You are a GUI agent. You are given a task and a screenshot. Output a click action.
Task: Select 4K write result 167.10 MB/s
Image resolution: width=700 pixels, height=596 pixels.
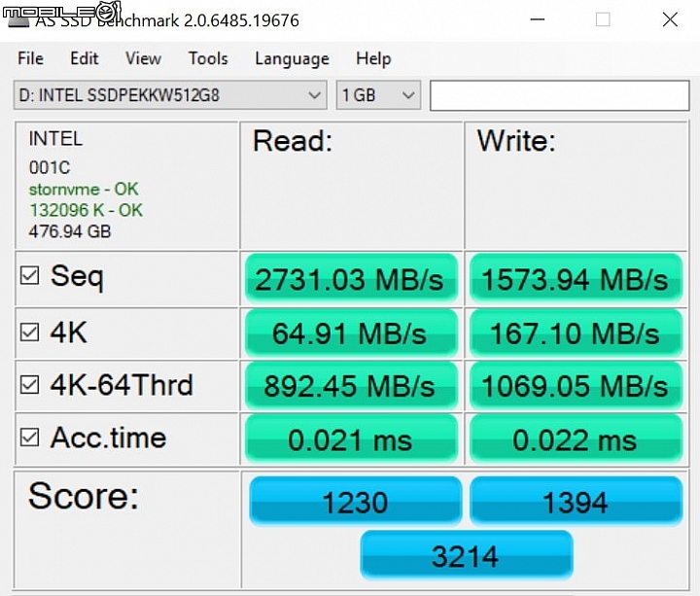576,333
